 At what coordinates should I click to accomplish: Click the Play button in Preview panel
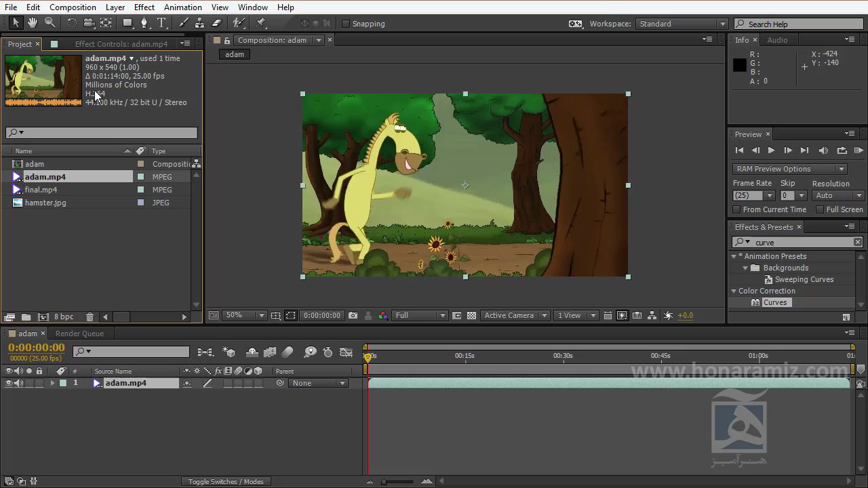(771, 150)
